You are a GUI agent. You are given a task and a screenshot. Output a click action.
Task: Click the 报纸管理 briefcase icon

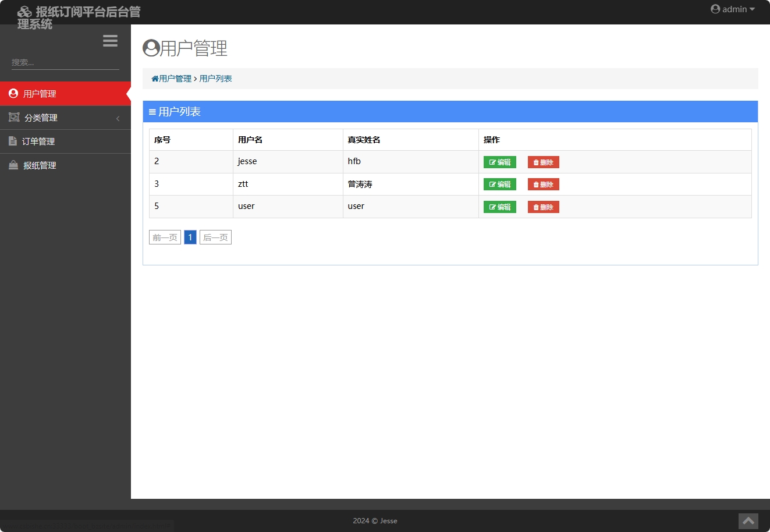pyautogui.click(x=13, y=165)
